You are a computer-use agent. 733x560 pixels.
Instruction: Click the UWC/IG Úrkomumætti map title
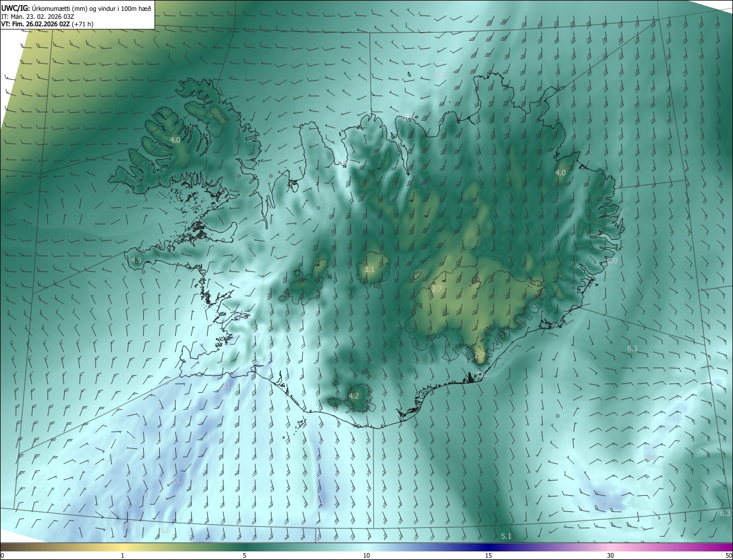tap(76, 8)
